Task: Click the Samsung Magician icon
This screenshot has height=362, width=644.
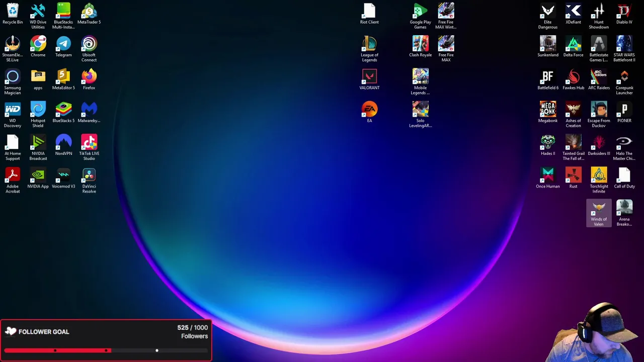Action: pos(13,76)
